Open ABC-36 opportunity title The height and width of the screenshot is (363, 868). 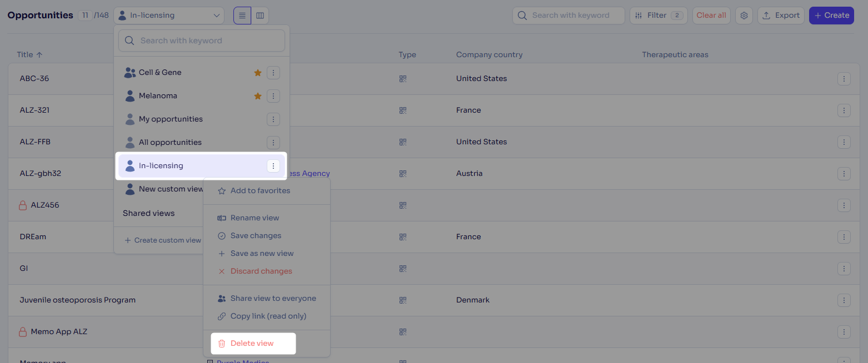pos(34,79)
